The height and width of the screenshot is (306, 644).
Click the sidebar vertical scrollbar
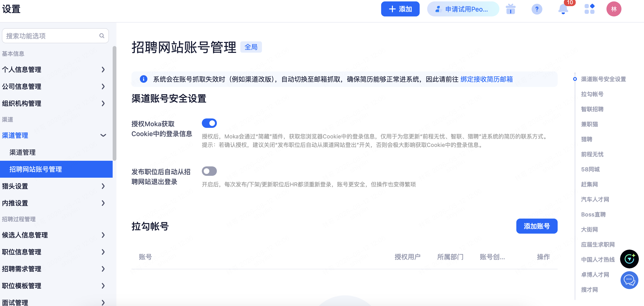coord(115,103)
